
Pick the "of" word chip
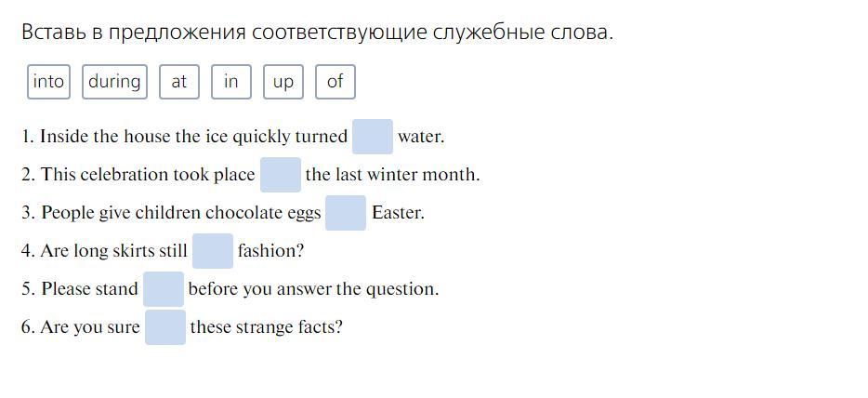[x=335, y=82]
